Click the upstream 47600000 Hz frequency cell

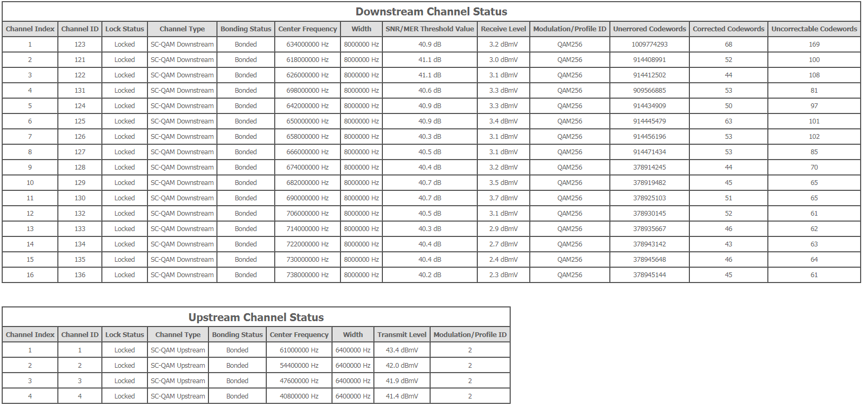299,381
